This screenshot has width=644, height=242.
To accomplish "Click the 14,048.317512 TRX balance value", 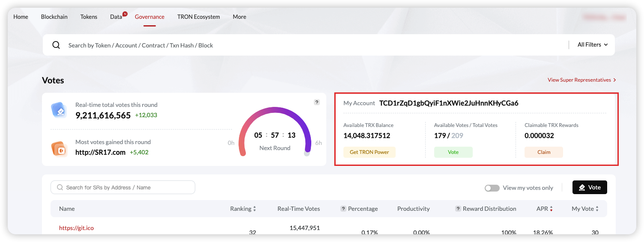I will [x=367, y=136].
